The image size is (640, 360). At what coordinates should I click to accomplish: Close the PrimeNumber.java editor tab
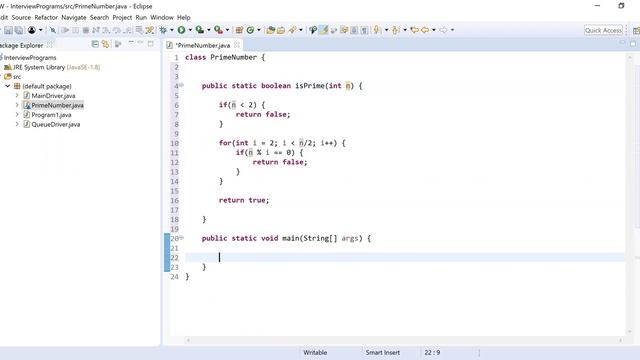[237, 45]
